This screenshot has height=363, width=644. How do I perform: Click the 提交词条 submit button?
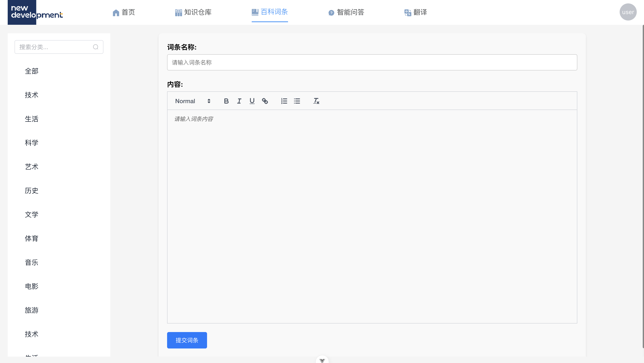[187, 340]
